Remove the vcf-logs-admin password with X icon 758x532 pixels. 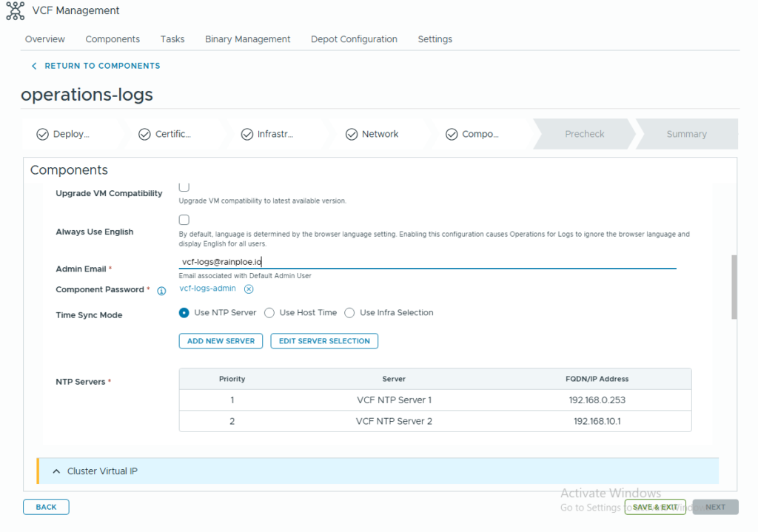tap(249, 289)
